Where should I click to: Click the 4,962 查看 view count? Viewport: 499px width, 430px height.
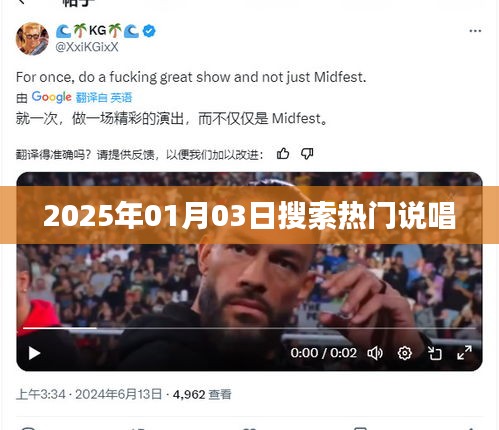202,395
